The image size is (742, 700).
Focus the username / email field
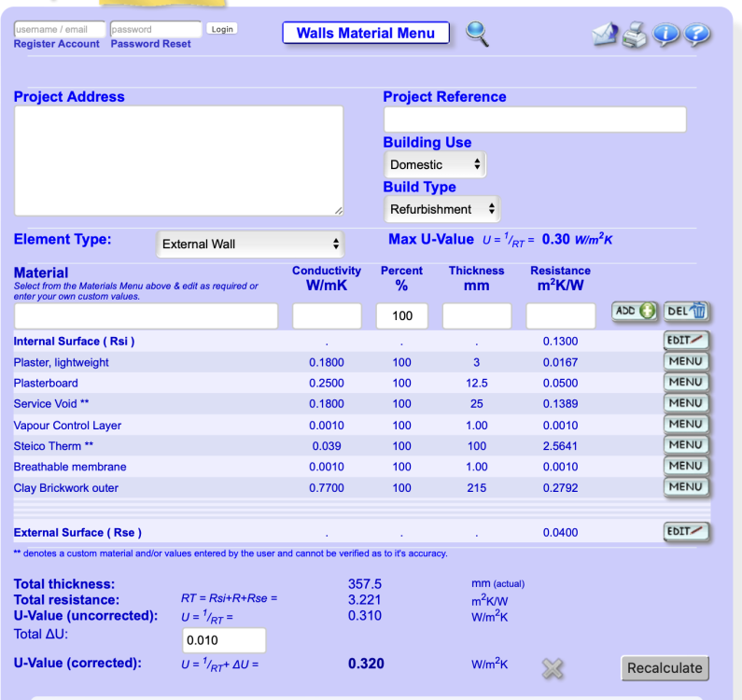[60, 29]
